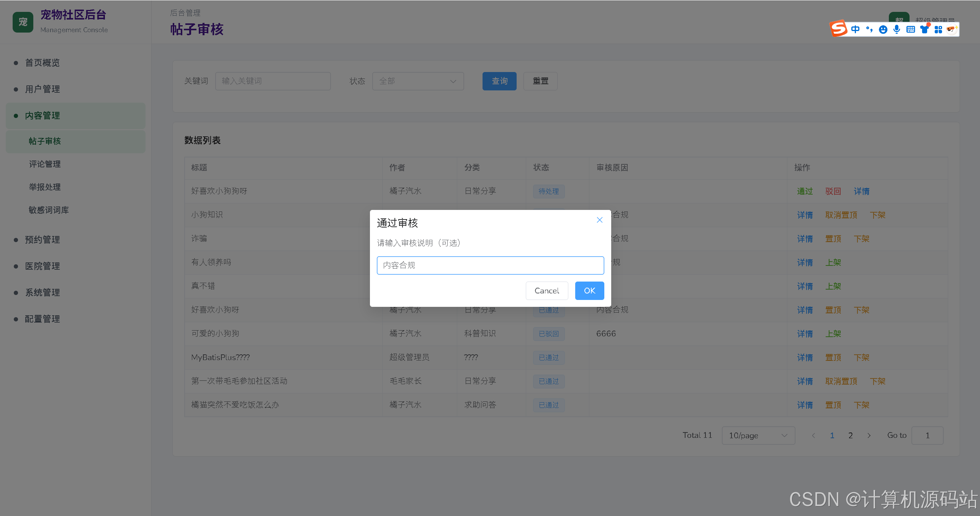This screenshot has height=516, width=980.
Task: Go to next page arrow in pagination
Action: [x=869, y=436]
